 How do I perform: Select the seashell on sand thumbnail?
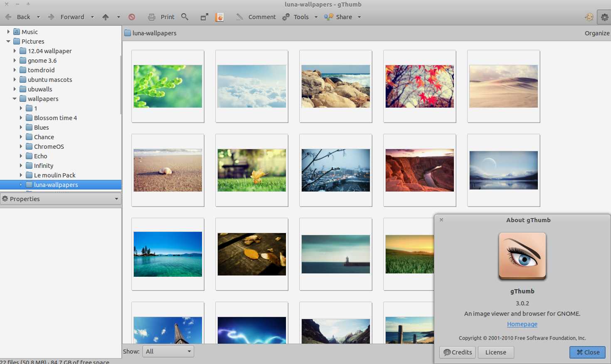168,170
